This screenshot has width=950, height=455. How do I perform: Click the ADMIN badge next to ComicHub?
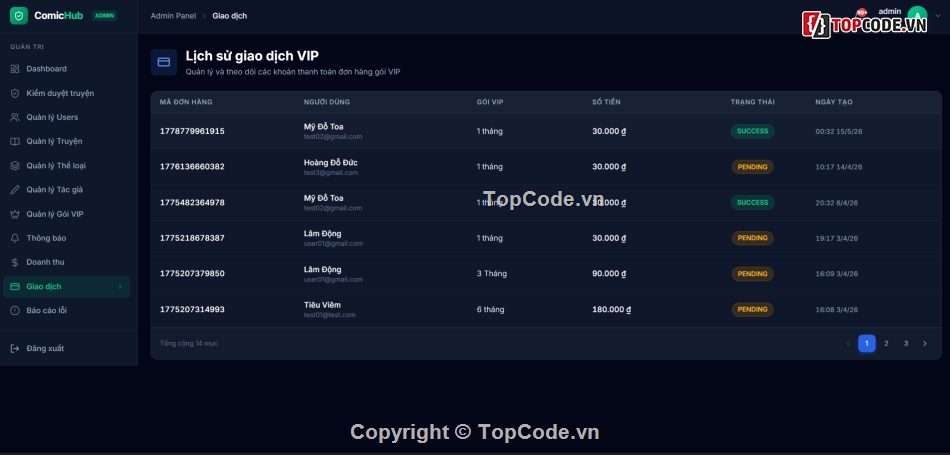(104, 16)
